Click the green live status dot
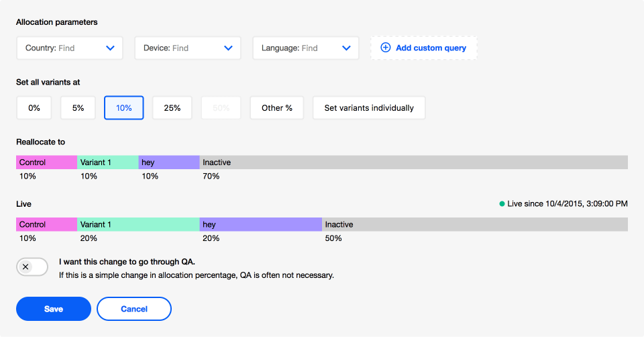644x337 pixels. pos(502,203)
